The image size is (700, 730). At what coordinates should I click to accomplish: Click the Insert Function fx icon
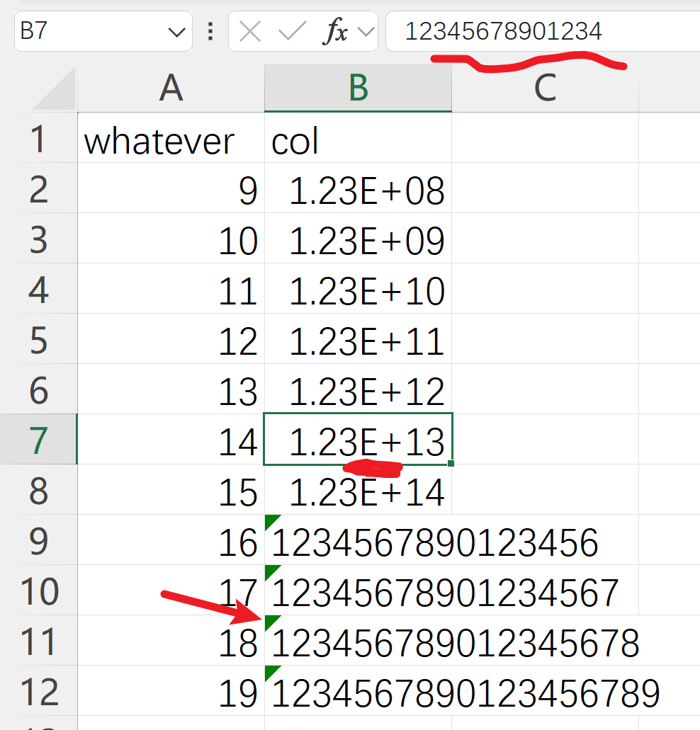pyautogui.click(x=334, y=31)
